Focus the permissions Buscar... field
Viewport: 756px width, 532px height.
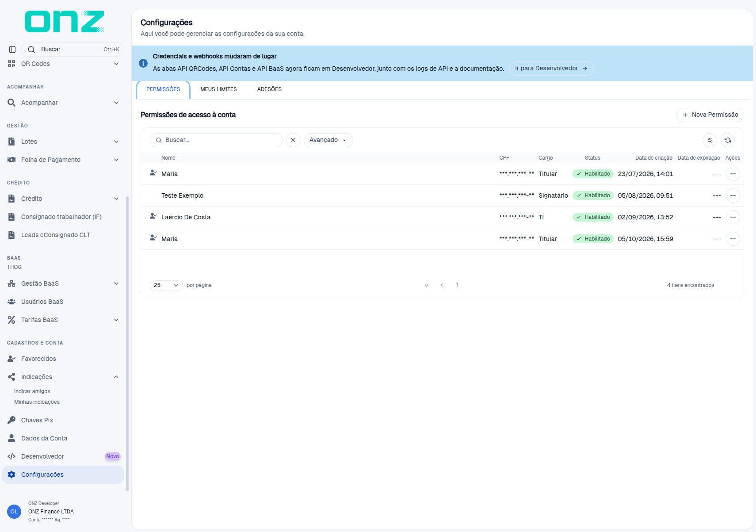216,140
